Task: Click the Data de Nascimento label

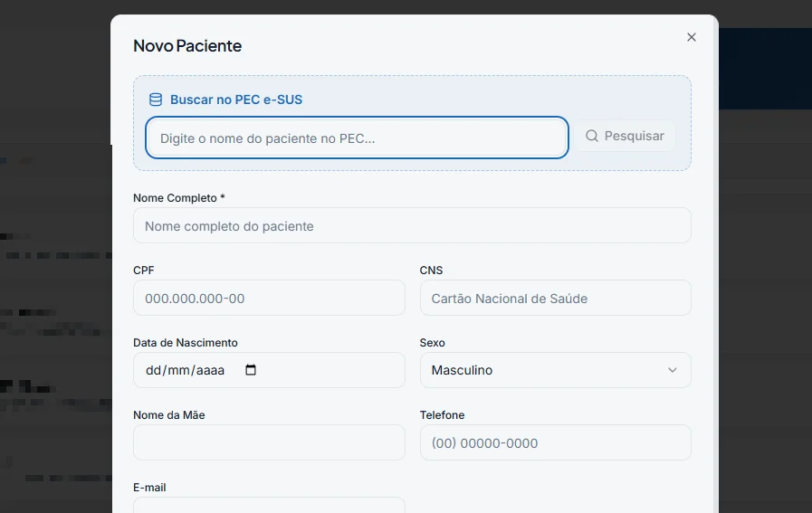Action: 186,343
